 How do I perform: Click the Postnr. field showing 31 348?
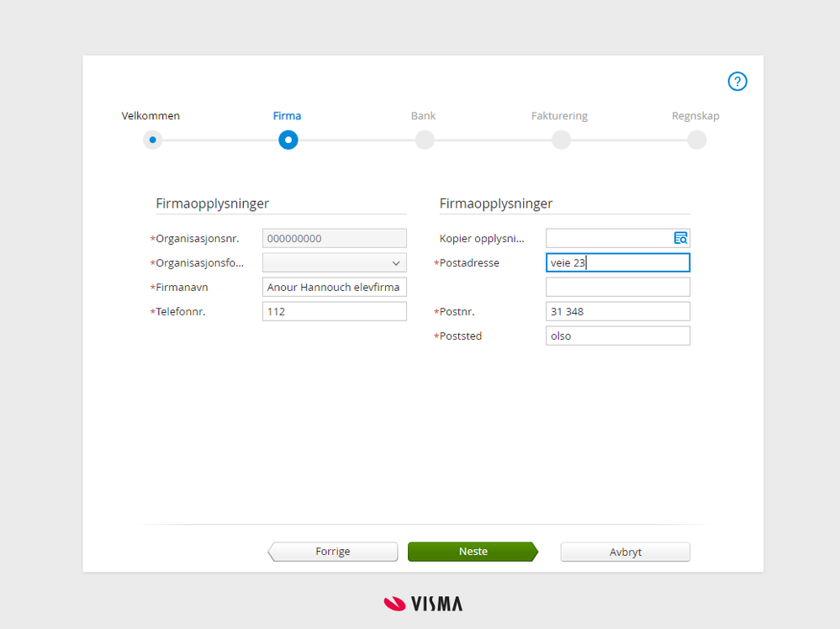(x=618, y=311)
